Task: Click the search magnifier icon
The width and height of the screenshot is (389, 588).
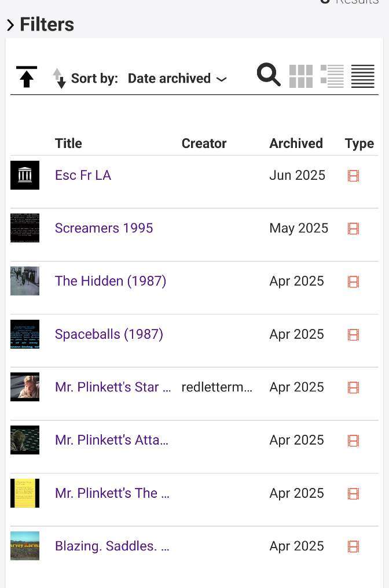Action: (269, 75)
